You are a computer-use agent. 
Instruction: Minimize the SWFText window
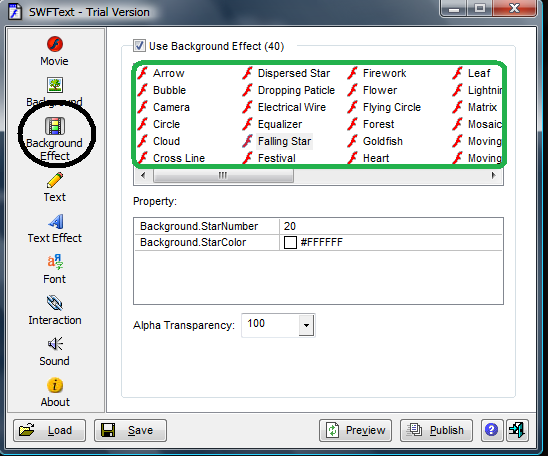[x=454, y=8]
